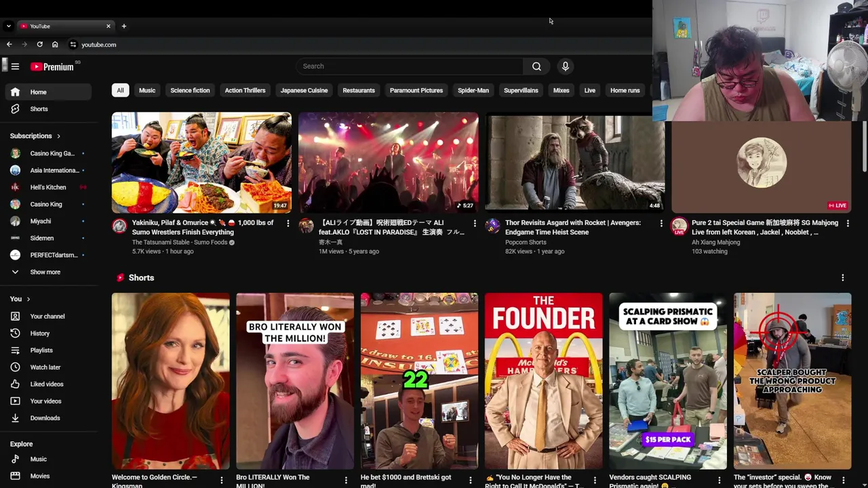Open The Tatsunami Stable channel avatar
This screenshot has width=868, height=488.
(119, 226)
